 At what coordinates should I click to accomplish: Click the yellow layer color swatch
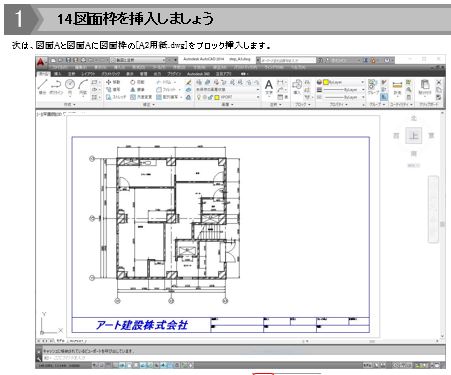click(x=217, y=97)
